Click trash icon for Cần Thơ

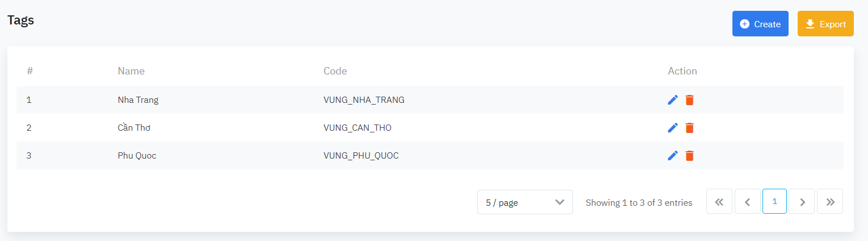(689, 128)
